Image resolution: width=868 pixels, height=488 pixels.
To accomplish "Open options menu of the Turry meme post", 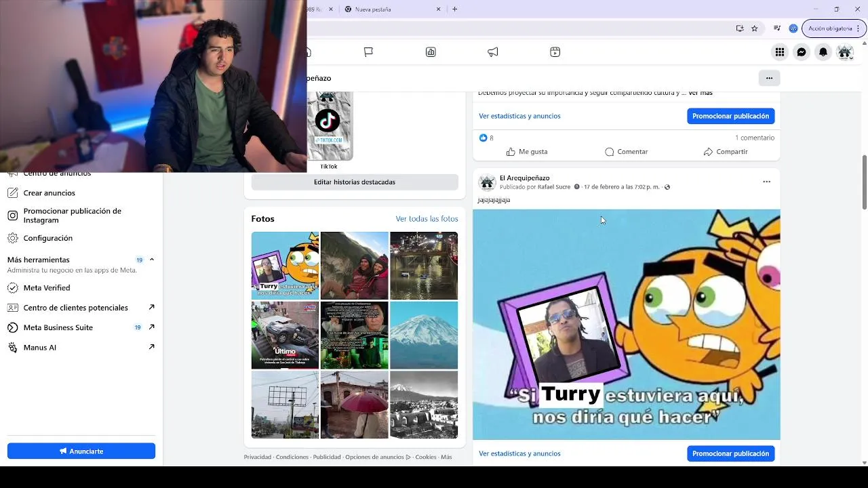I will coord(766,182).
